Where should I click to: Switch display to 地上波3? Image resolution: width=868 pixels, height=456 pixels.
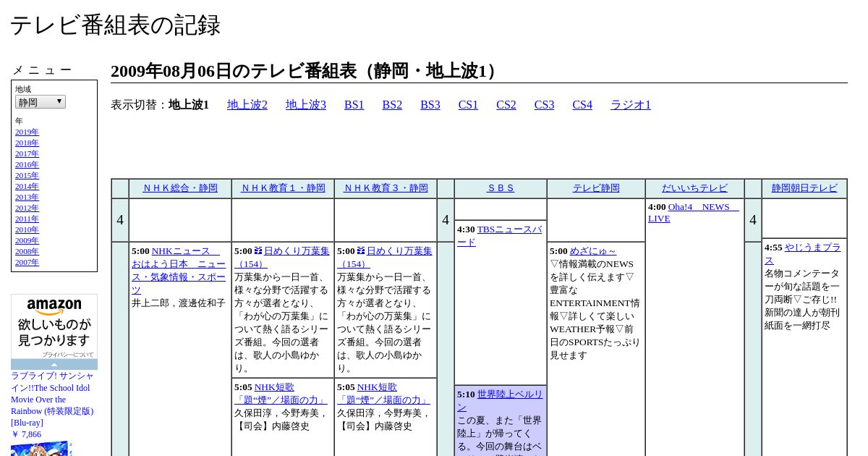306,105
